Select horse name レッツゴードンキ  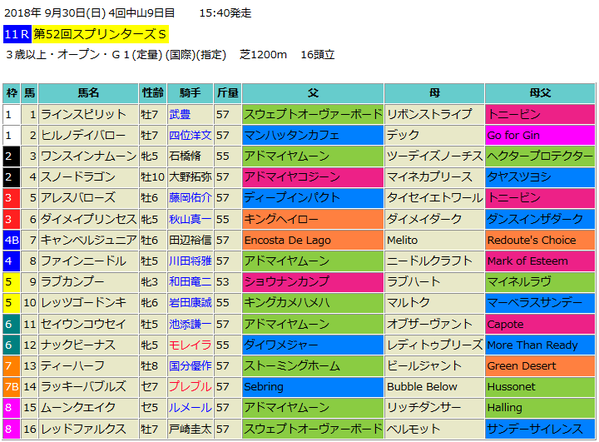(x=83, y=303)
